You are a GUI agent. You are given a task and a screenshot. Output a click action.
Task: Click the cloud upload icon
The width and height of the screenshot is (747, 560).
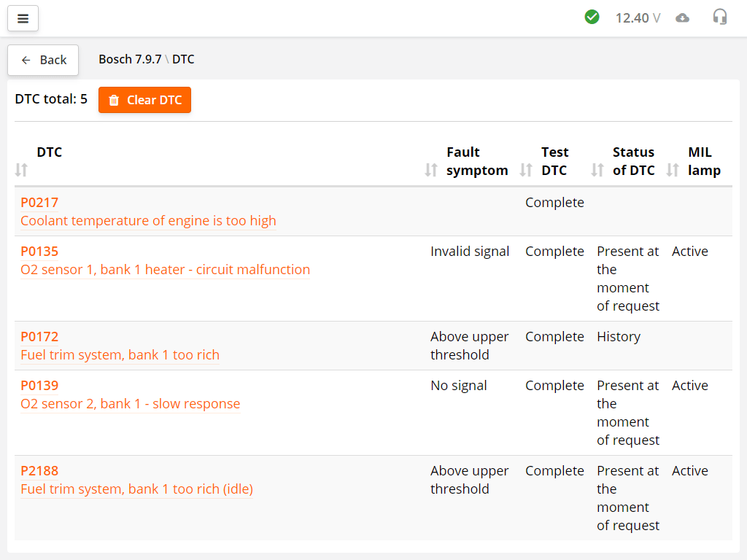(x=682, y=17)
